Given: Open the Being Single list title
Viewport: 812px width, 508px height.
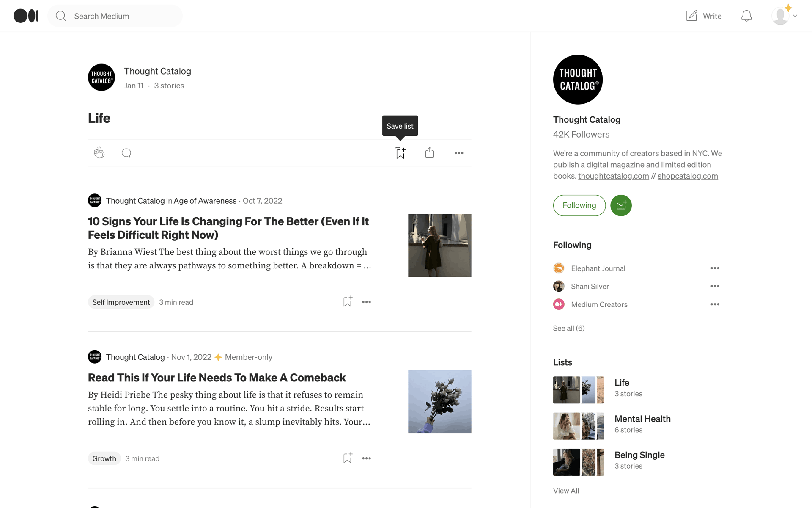Looking at the screenshot, I should [639, 455].
